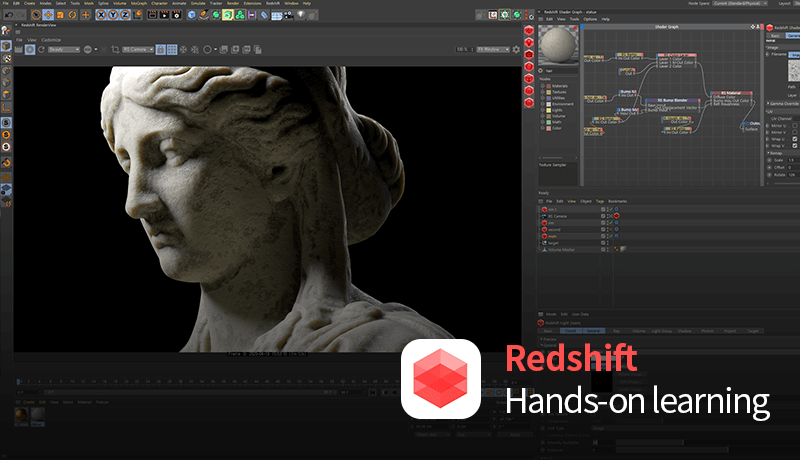The width and height of the screenshot is (800, 460).
Task: Add a cube primitive from toolbar
Action: (x=192, y=15)
